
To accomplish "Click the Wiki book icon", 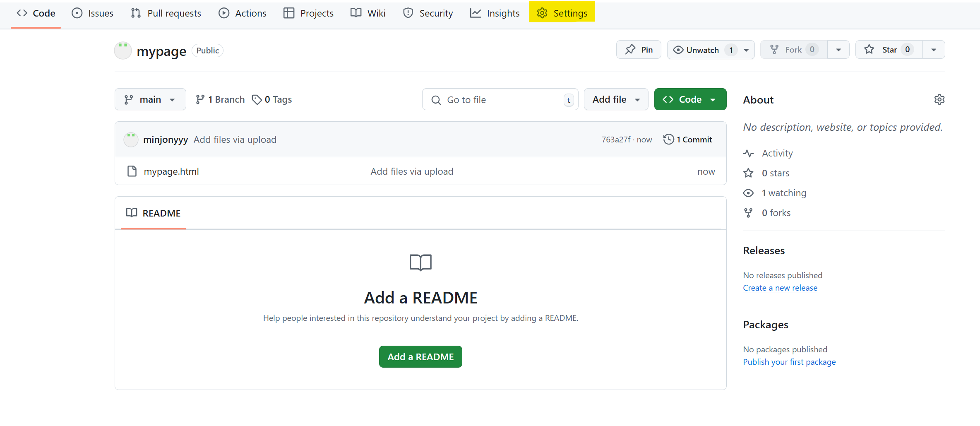I will point(356,13).
